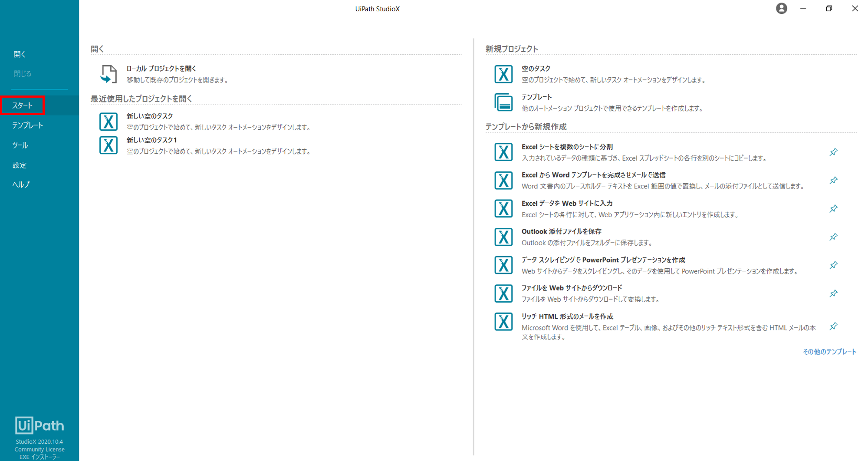This screenshot has height=461, width=868.
Task: Click icon beside 新しい空のタスク recent project
Action: [108, 122]
